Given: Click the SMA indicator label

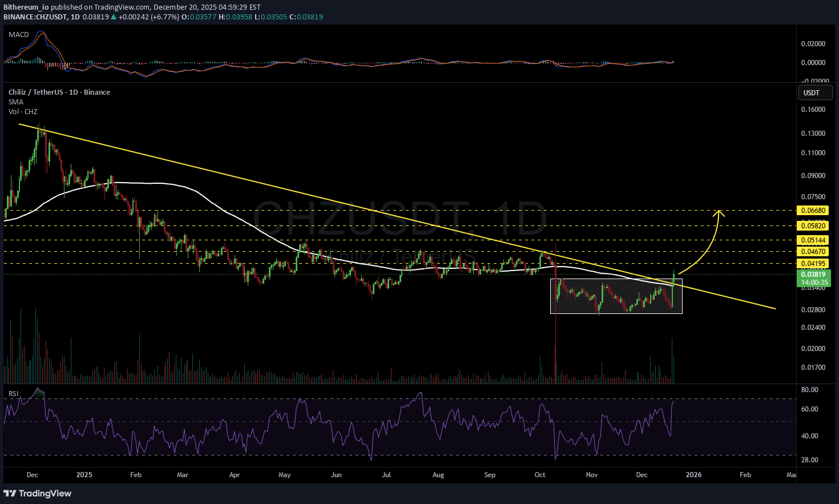Looking at the screenshot, I should [x=16, y=102].
